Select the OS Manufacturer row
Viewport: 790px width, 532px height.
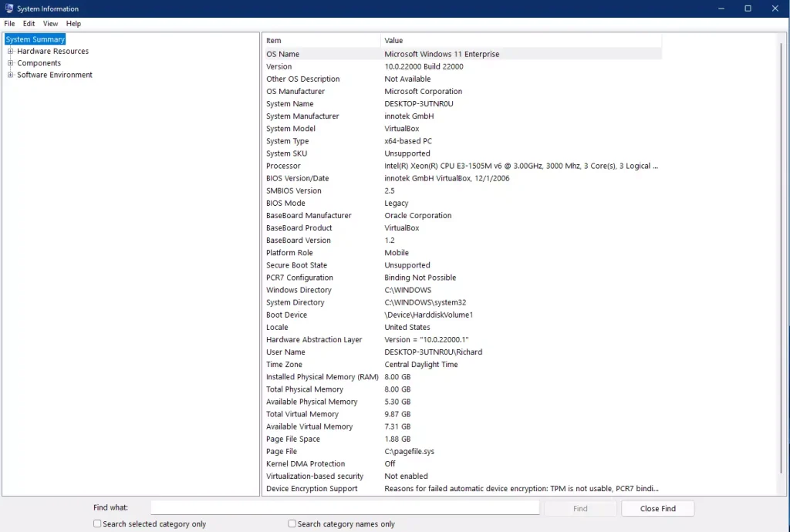click(463, 91)
